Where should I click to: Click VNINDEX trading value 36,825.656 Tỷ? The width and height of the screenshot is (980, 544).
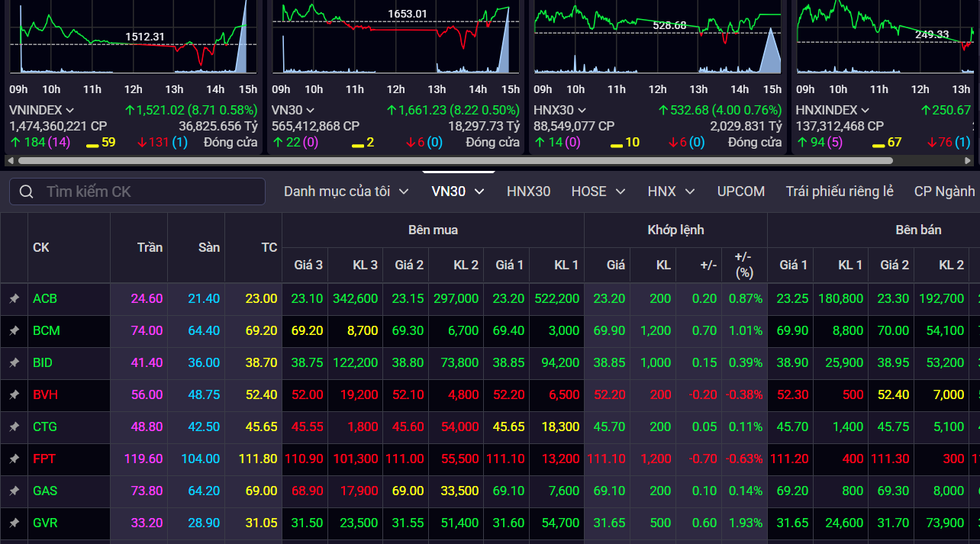coord(218,126)
